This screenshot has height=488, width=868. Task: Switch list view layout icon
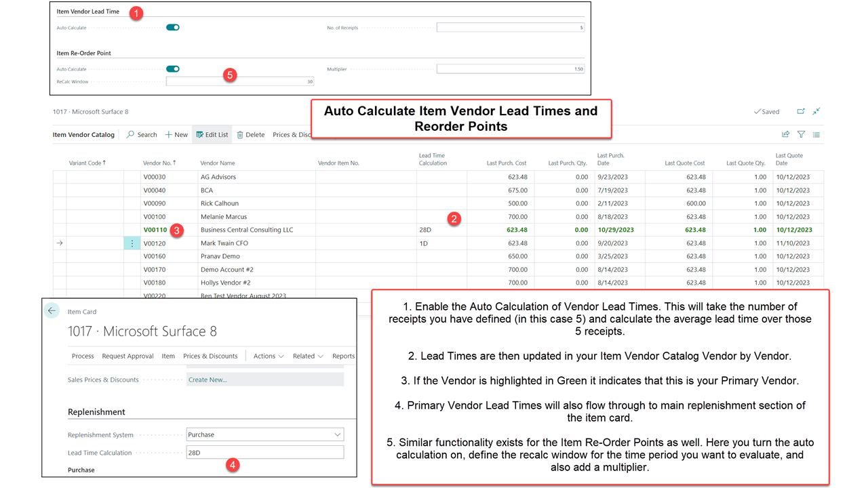point(816,135)
